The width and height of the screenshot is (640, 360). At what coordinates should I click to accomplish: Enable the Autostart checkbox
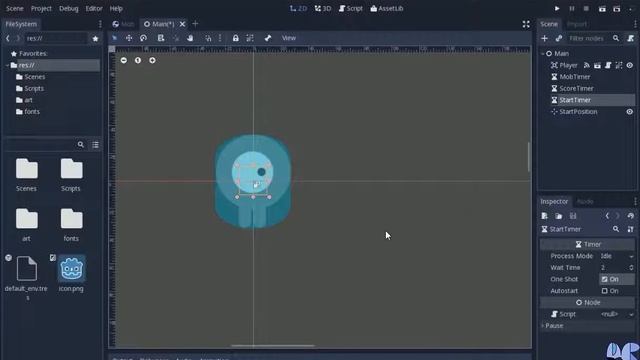(x=604, y=291)
